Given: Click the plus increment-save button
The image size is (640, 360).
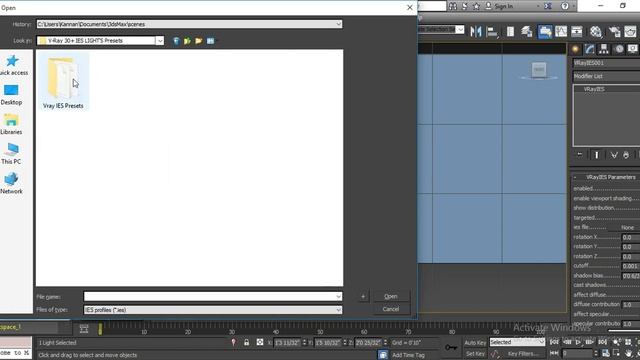Looking at the screenshot, I should pyautogui.click(x=363, y=296).
